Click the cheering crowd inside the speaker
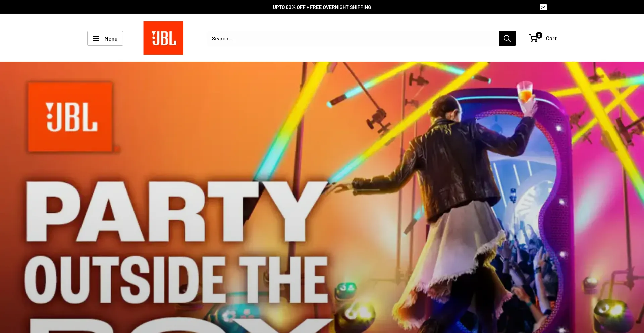 coord(523,262)
